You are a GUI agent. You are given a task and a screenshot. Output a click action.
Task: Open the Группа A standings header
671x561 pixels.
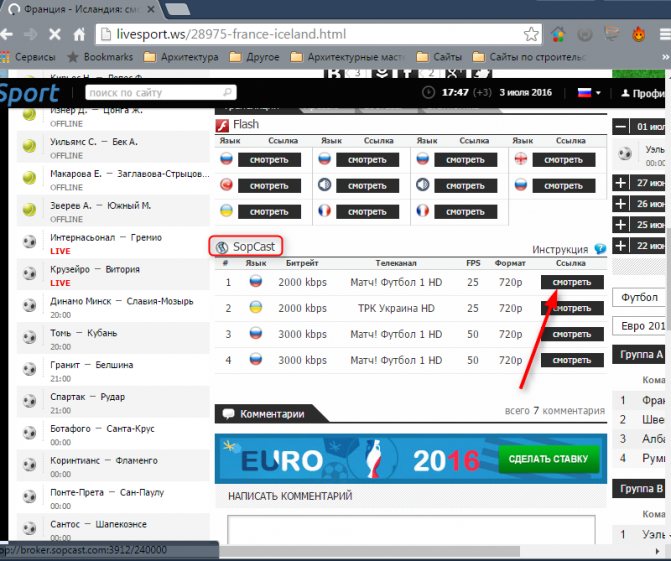point(639,355)
